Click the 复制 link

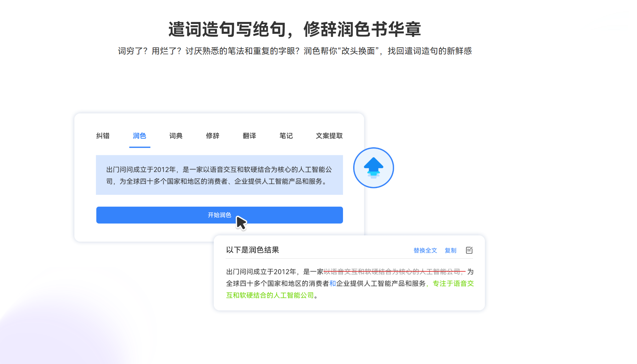tap(450, 251)
